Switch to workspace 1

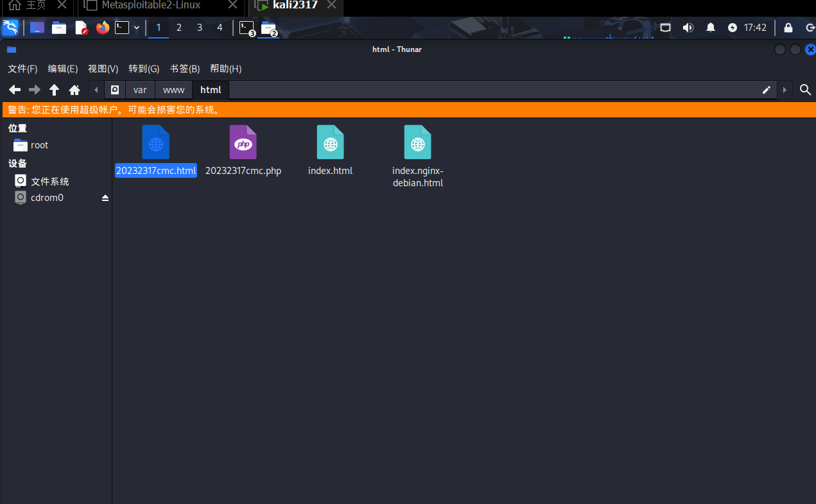[x=159, y=28]
